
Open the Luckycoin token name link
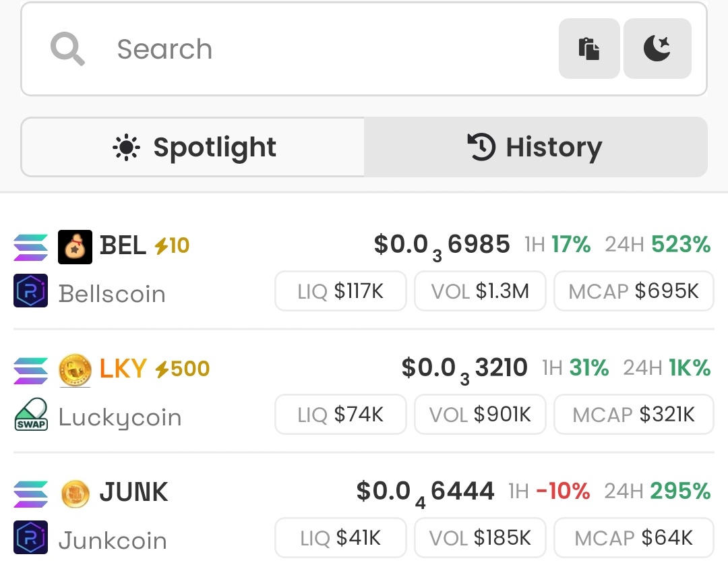pyautogui.click(x=120, y=417)
